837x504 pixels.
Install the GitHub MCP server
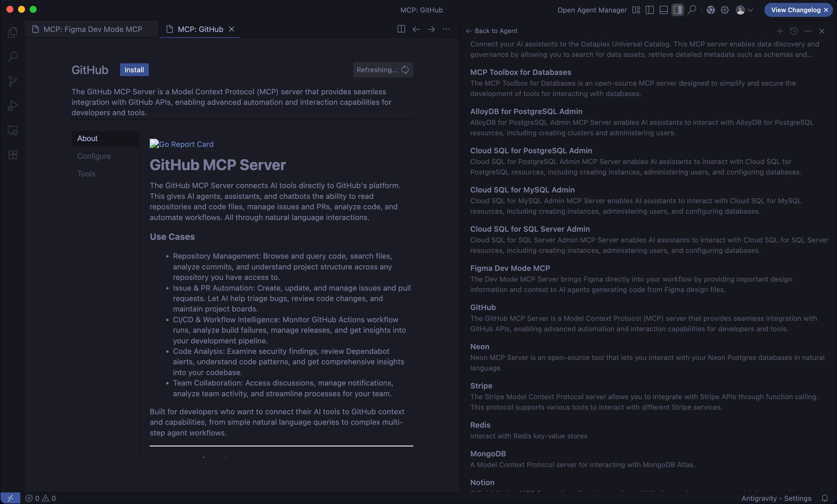(134, 70)
